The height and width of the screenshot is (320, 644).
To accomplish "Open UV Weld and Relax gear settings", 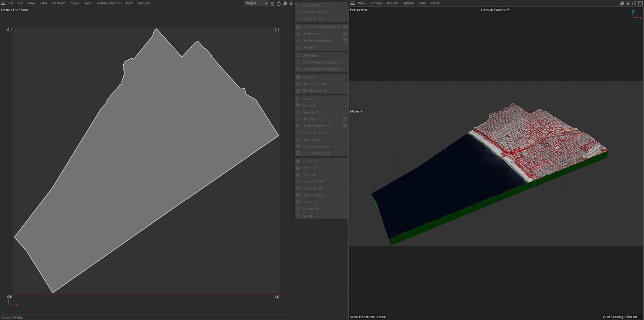I will coord(345,40).
